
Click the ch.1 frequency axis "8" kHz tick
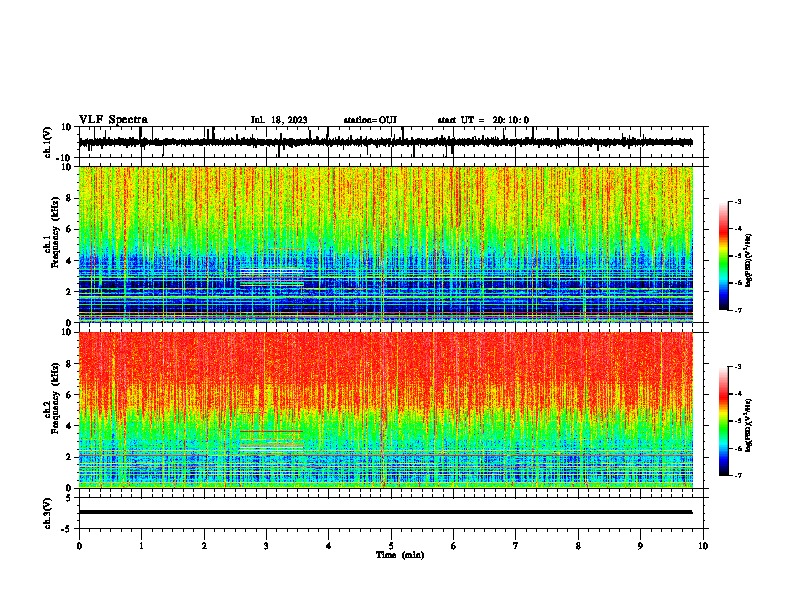tap(69, 198)
